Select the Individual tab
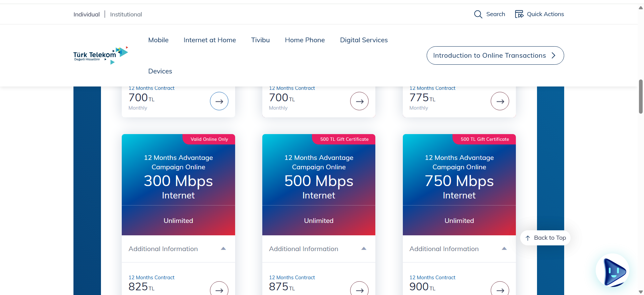 pyautogui.click(x=87, y=14)
